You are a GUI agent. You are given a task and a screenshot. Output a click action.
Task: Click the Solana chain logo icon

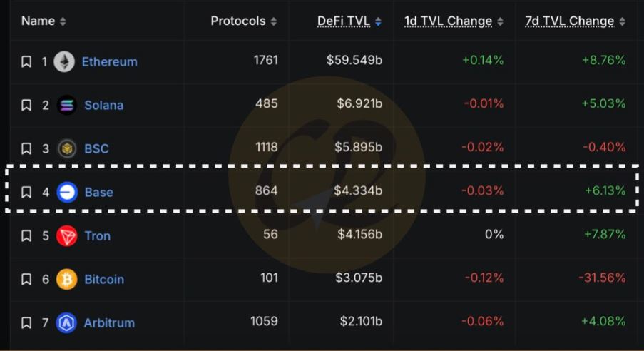(67, 105)
